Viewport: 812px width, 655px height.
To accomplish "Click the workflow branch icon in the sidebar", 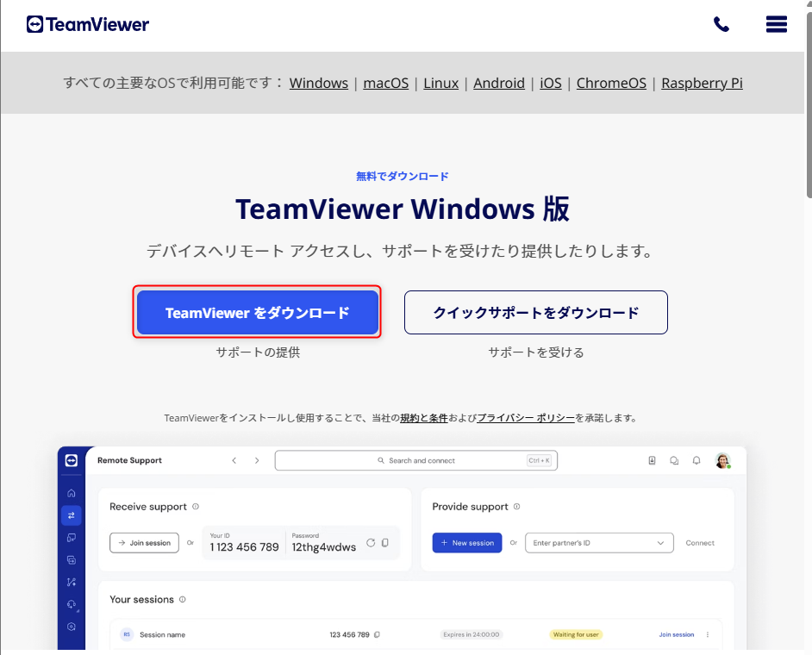I will click(x=72, y=582).
